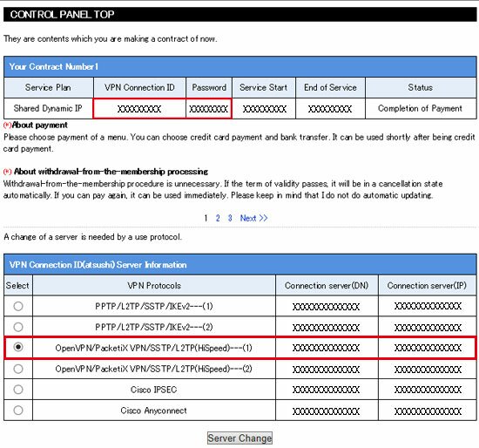Select OpenVPN/PacketiX HiSpeed---(2) radio button
Image resolution: width=479 pixels, height=448 pixels.
(x=18, y=369)
